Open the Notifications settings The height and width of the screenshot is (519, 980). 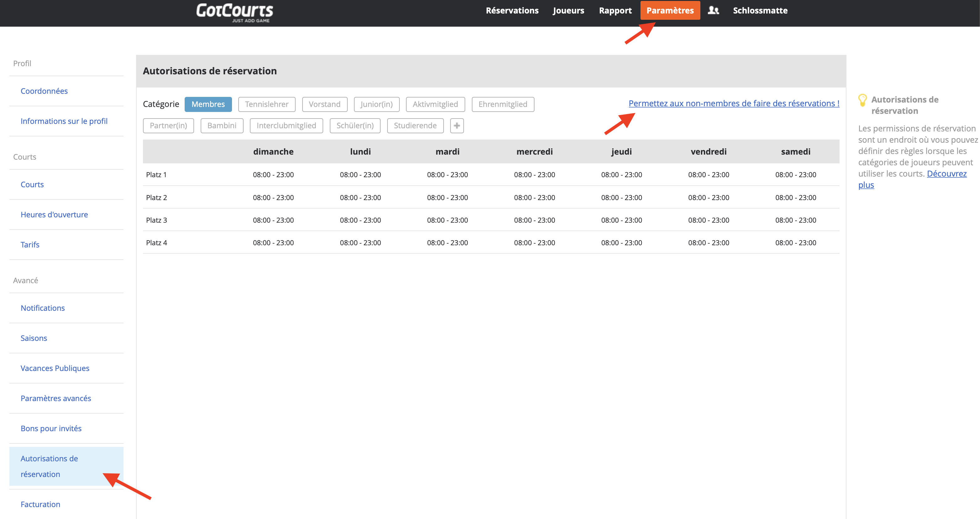(x=43, y=308)
